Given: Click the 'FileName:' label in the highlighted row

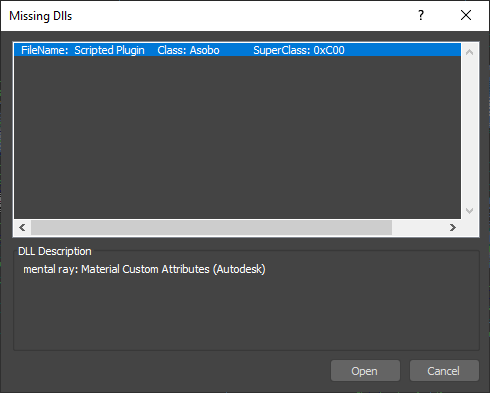Looking at the screenshot, I should [45, 50].
